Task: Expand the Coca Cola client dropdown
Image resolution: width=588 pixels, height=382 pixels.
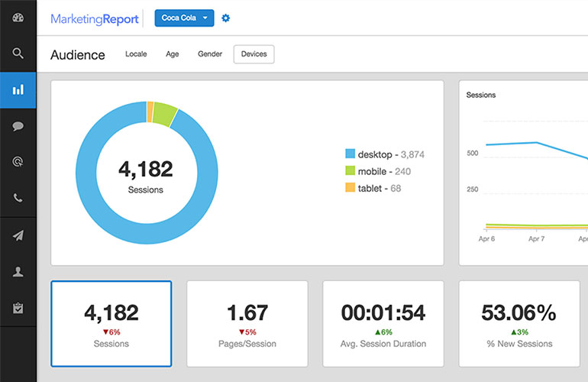Action: coord(184,18)
